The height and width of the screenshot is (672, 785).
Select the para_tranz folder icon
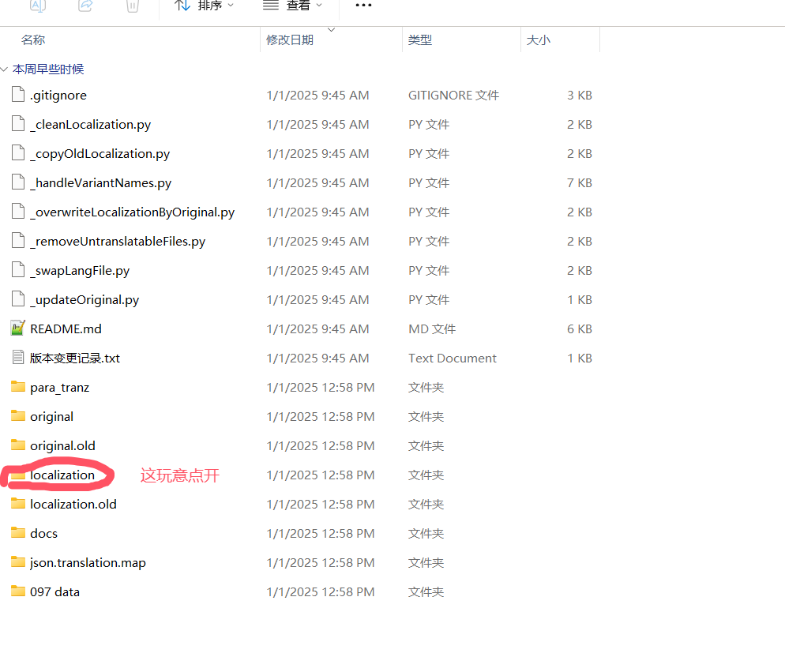[18, 387]
